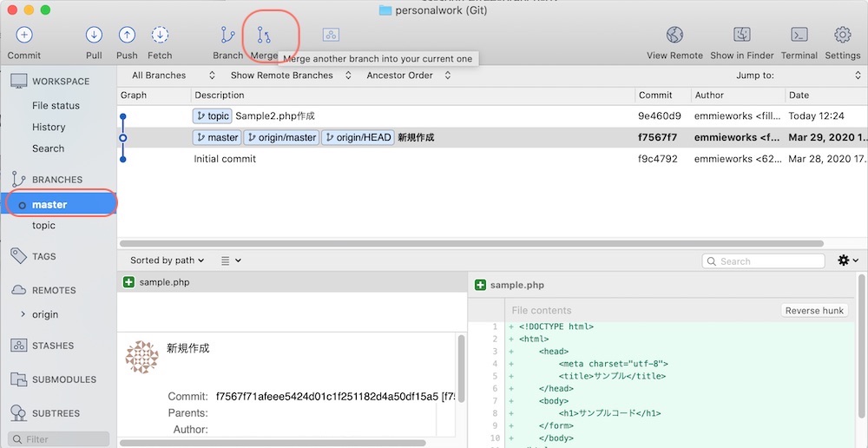Click the Search field above diff
This screenshot has height=448, width=868.
pyautogui.click(x=763, y=260)
